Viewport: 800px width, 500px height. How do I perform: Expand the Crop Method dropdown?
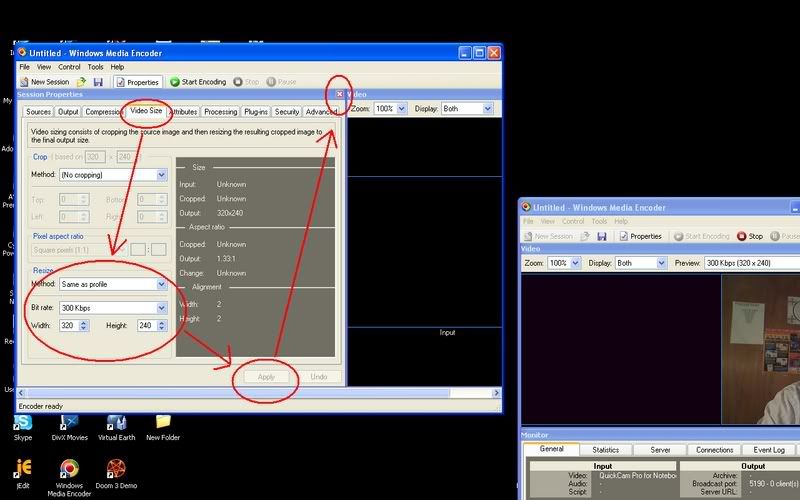point(162,175)
